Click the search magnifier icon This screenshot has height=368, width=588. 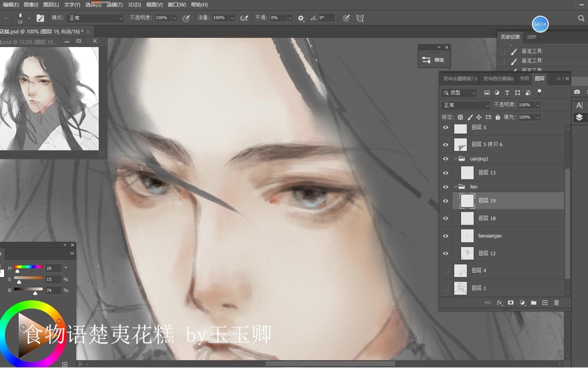(x=581, y=18)
